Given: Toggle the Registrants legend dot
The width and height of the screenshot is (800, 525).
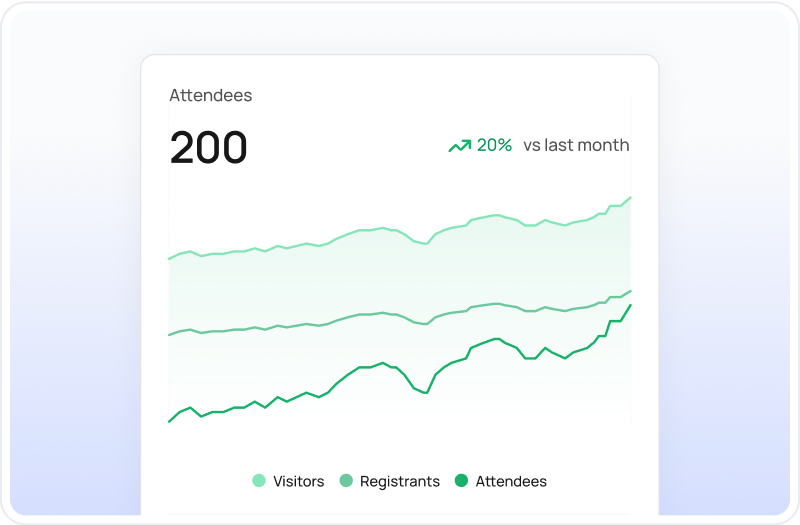Looking at the screenshot, I should (x=346, y=481).
